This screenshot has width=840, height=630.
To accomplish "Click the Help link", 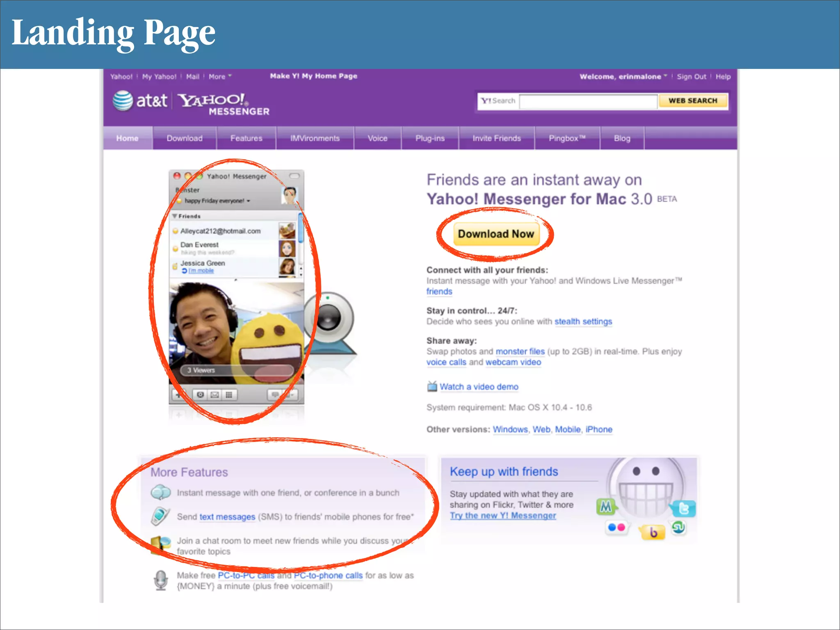I will (723, 77).
